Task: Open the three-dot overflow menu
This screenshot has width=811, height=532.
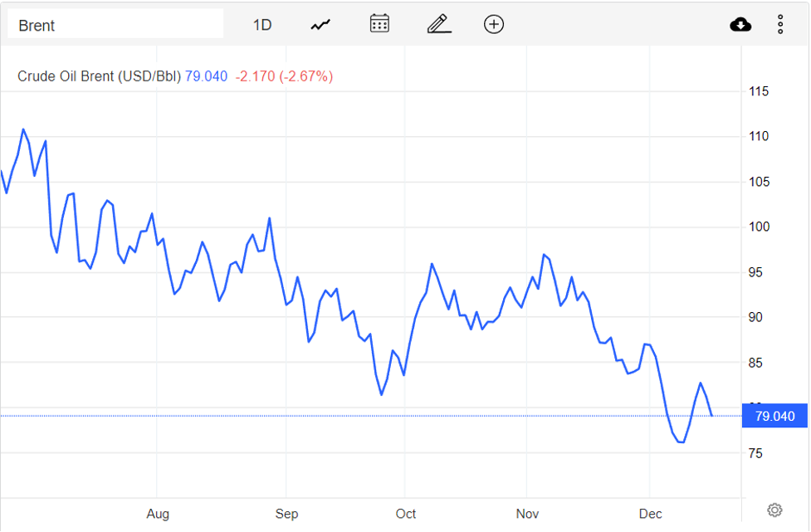Action: [x=780, y=24]
